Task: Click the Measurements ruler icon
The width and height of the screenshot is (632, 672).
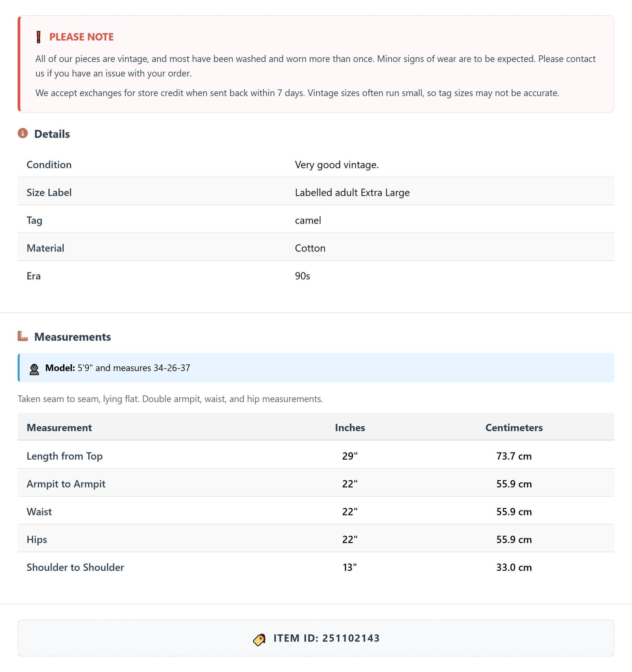Action: tap(23, 336)
